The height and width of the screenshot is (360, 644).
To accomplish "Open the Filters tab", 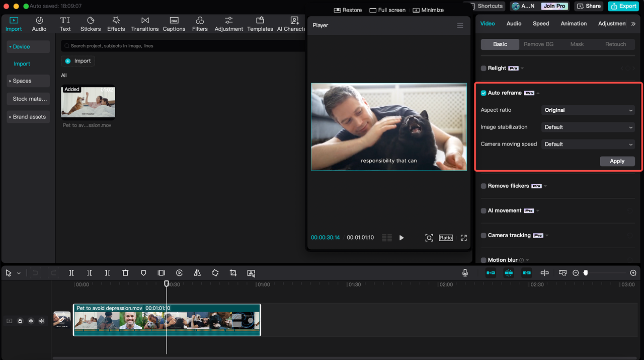I will [200, 24].
